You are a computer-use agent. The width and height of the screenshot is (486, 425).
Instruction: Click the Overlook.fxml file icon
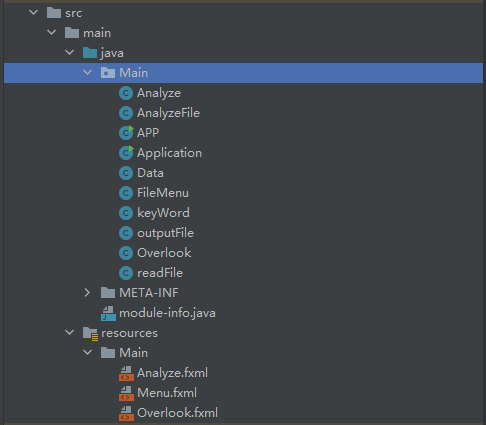point(126,413)
